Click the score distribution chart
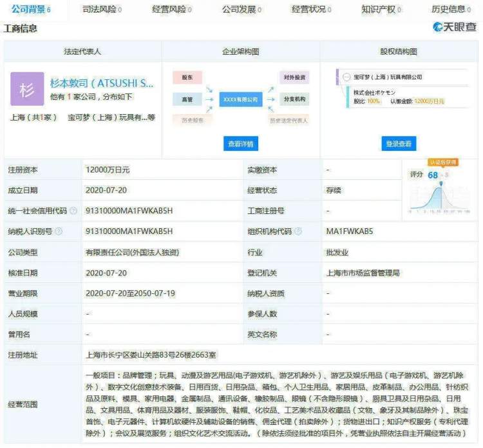 tap(440, 197)
